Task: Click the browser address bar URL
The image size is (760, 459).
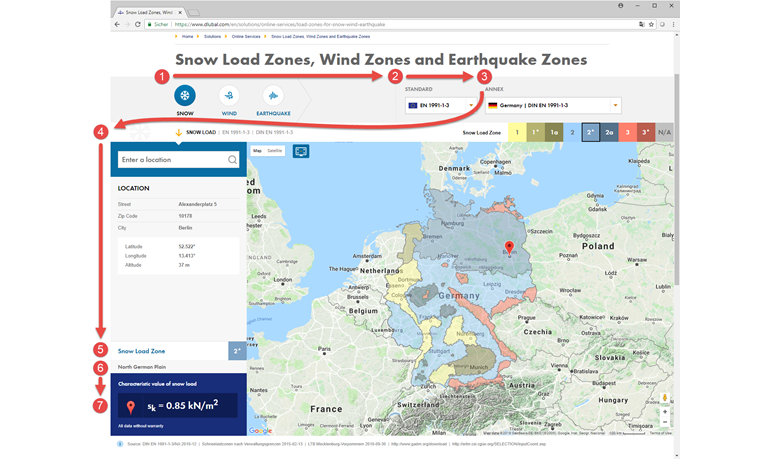Action: tap(280, 24)
